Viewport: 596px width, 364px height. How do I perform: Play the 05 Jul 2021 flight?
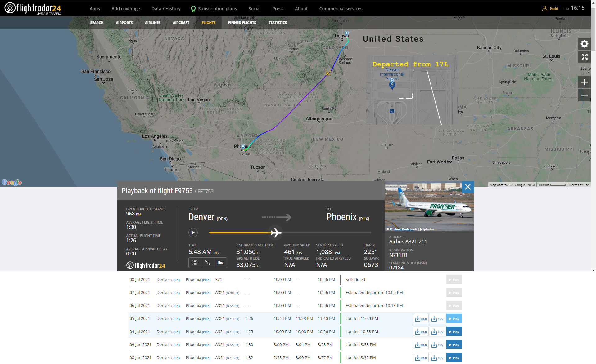pos(454,319)
